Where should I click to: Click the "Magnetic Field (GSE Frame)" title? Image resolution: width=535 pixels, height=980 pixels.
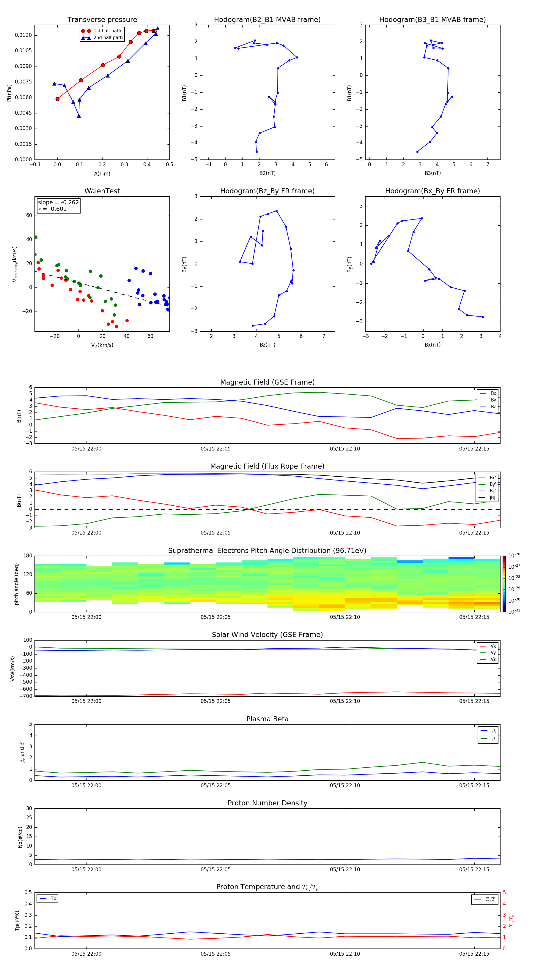[x=267, y=382]
